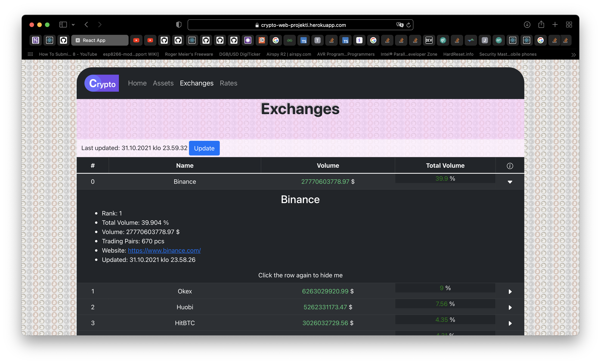Image resolution: width=601 pixels, height=364 pixels.
Task: Open tab overview grid icon
Action: (x=569, y=25)
